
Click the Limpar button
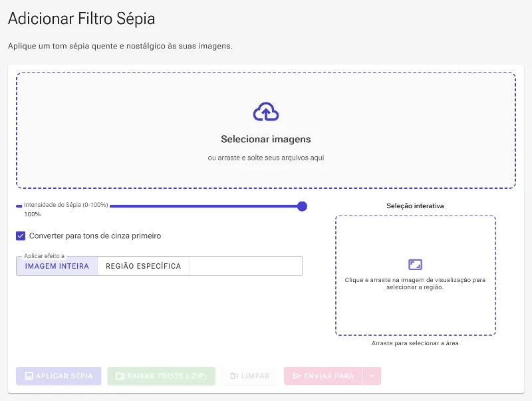tap(250, 376)
